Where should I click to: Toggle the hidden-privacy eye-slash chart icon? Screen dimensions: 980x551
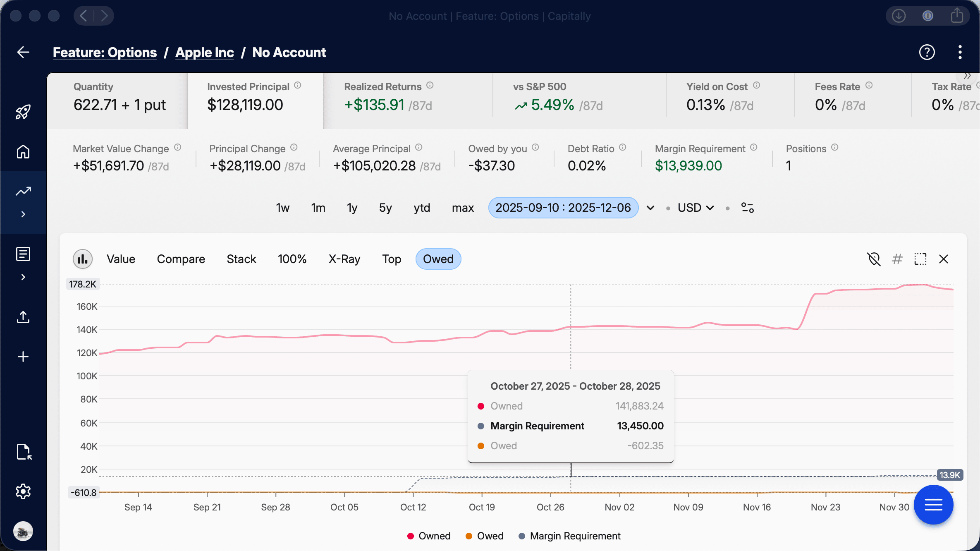point(874,259)
